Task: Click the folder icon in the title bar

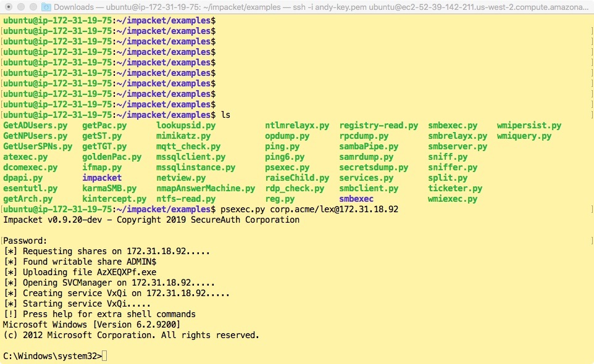Action: coord(46,7)
